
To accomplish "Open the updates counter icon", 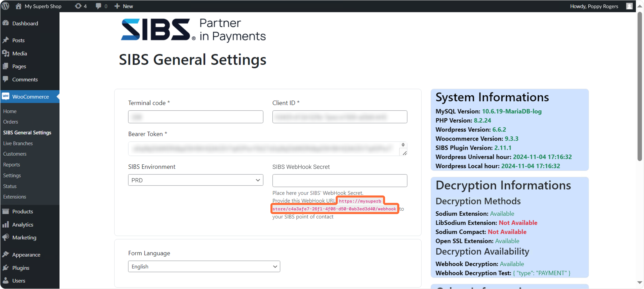I will 78,6.
